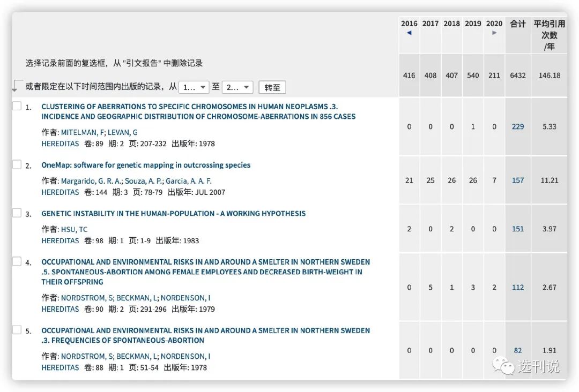Click the 2018 column header
579x392 pixels.
click(x=451, y=24)
